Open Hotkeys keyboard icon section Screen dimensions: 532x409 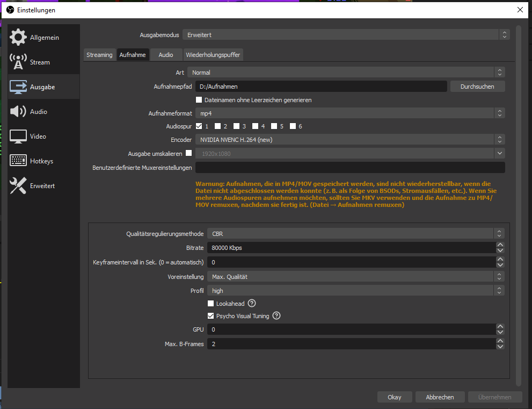pos(18,161)
